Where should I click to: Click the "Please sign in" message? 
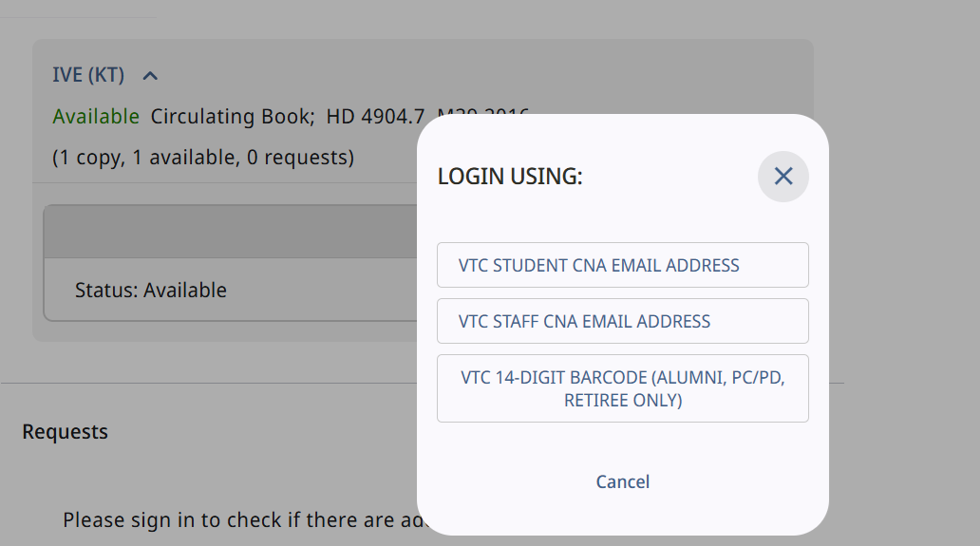tap(237, 520)
